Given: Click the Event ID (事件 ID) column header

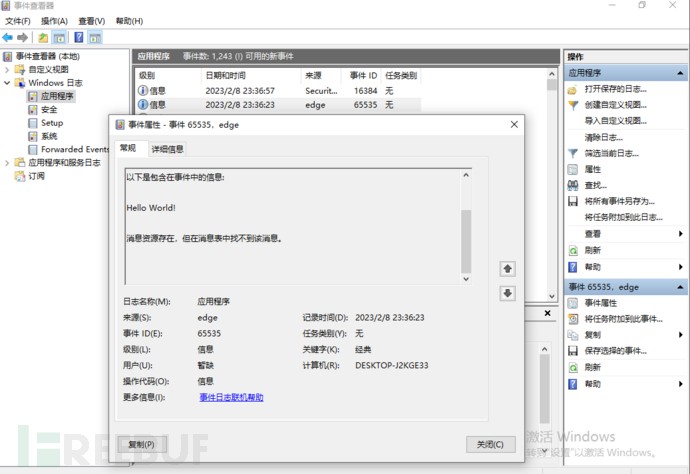Looking at the screenshot, I should (x=363, y=76).
